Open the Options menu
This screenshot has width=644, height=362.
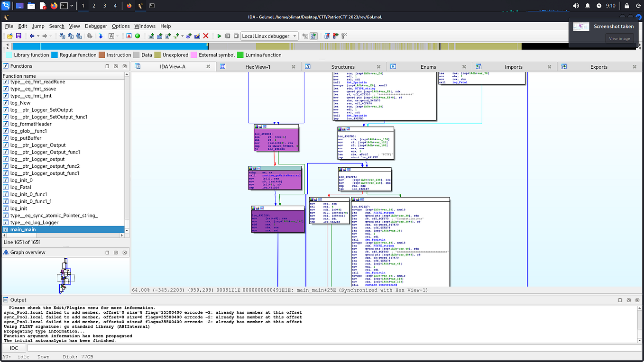click(x=121, y=26)
